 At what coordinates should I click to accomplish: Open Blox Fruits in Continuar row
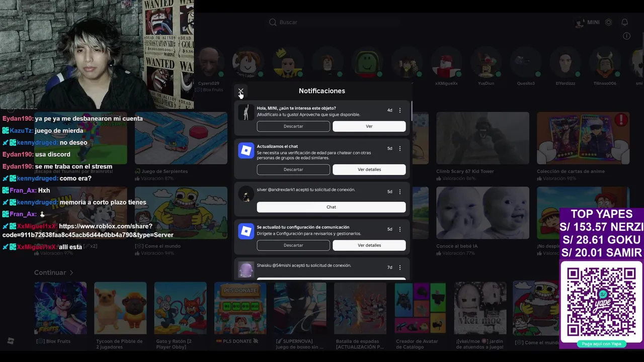pos(60,308)
